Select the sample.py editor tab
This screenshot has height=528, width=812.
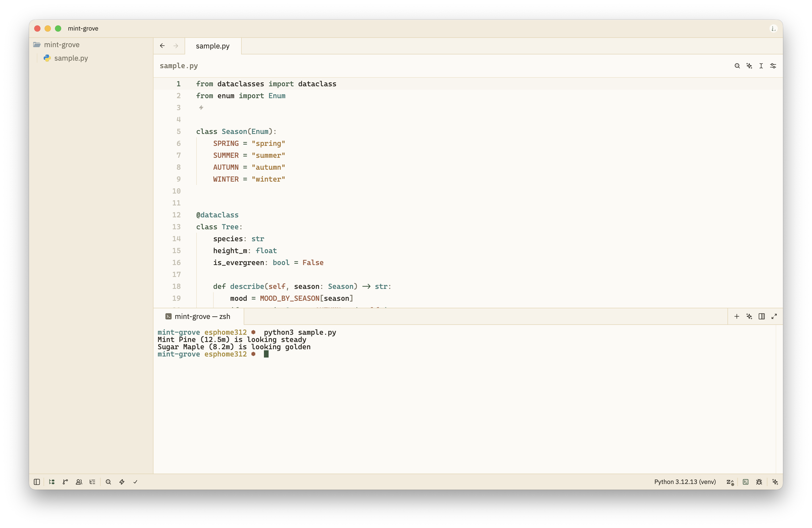[x=213, y=46]
